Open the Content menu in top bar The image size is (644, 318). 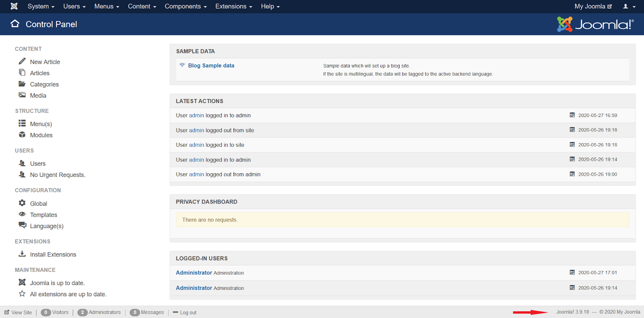[x=142, y=6]
